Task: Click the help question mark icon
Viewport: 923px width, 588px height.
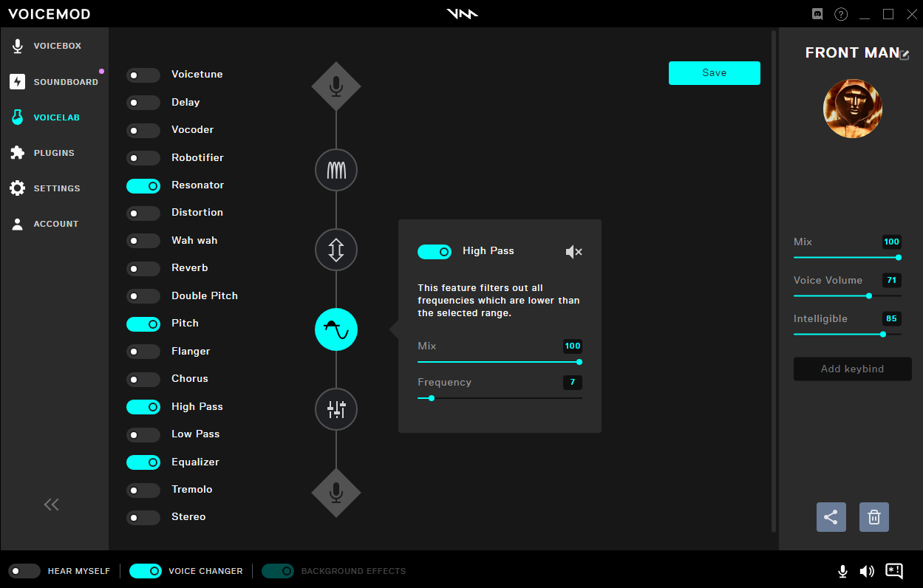Action: tap(841, 14)
